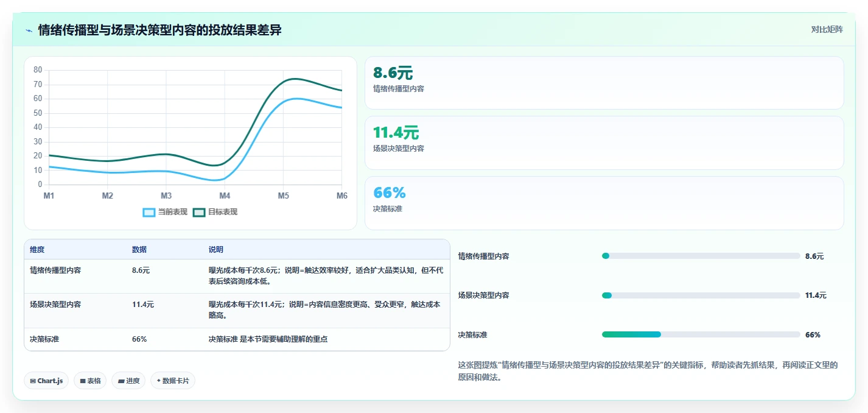
Task: Select 场景决策型内容 cell in table first column
Action: click(x=55, y=304)
